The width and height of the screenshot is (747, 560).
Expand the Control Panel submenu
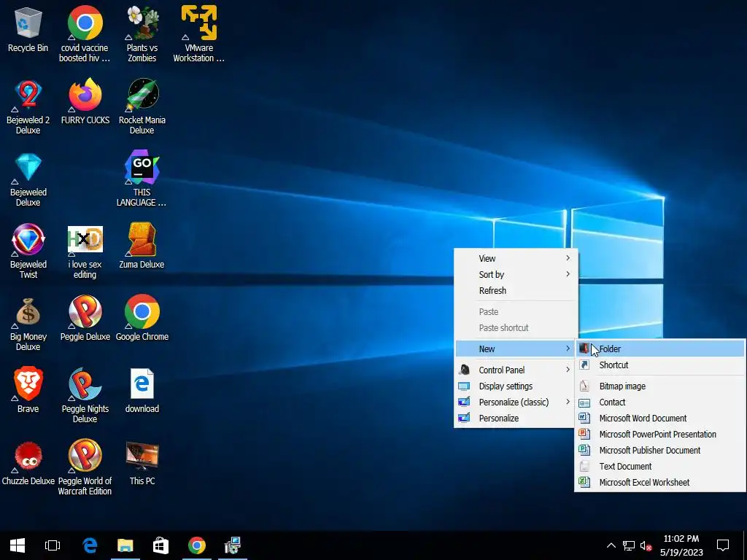click(x=516, y=370)
